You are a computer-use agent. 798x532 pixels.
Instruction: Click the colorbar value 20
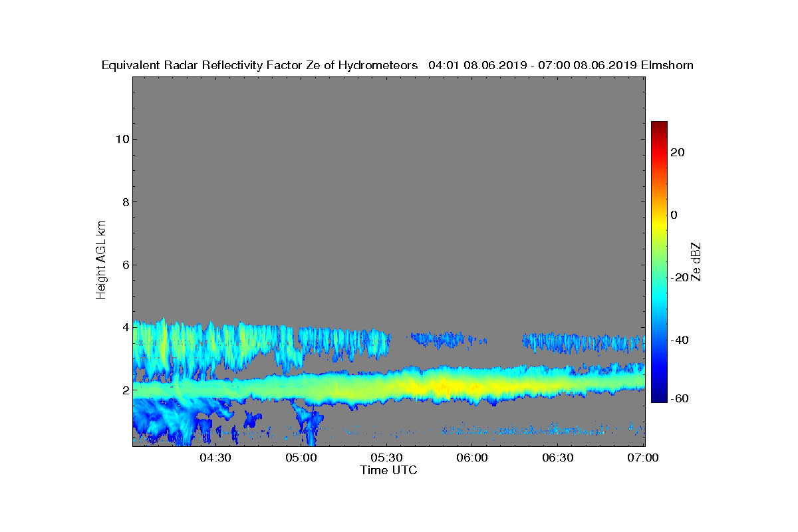[x=678, y=152]
